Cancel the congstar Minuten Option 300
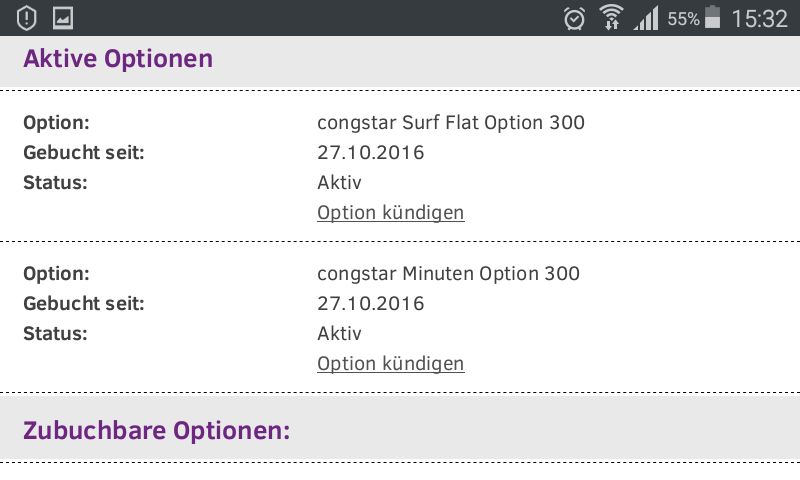This screenshot has width=800, height=480. point(390,363)
